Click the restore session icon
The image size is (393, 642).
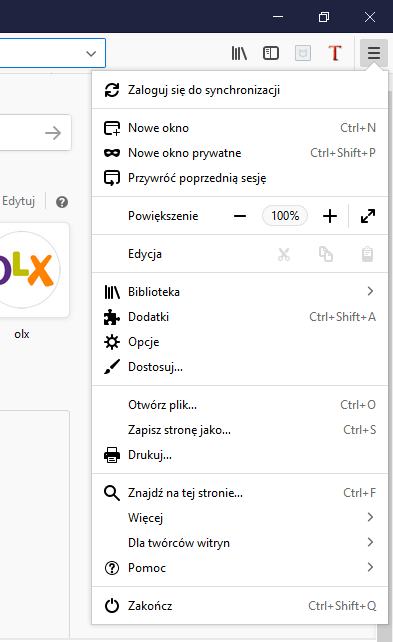tap(112, 178)
